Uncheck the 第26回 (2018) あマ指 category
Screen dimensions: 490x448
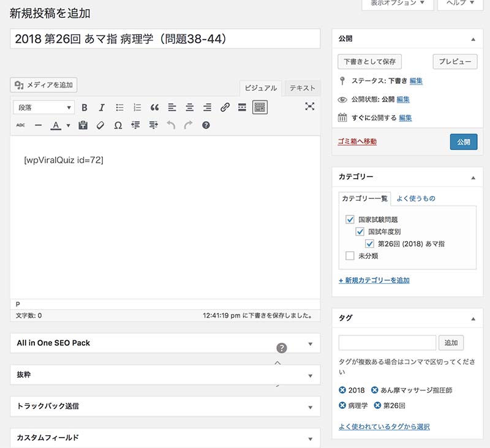[x=370, y=244]
